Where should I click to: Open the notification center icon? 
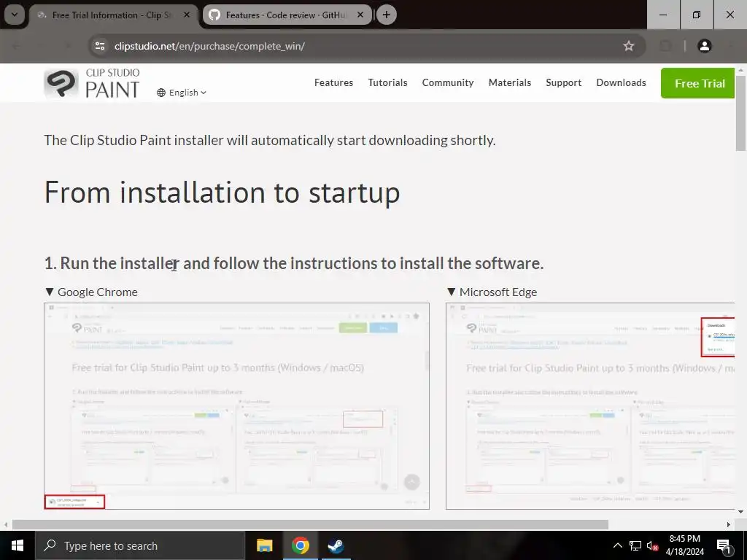click(724, 546)
